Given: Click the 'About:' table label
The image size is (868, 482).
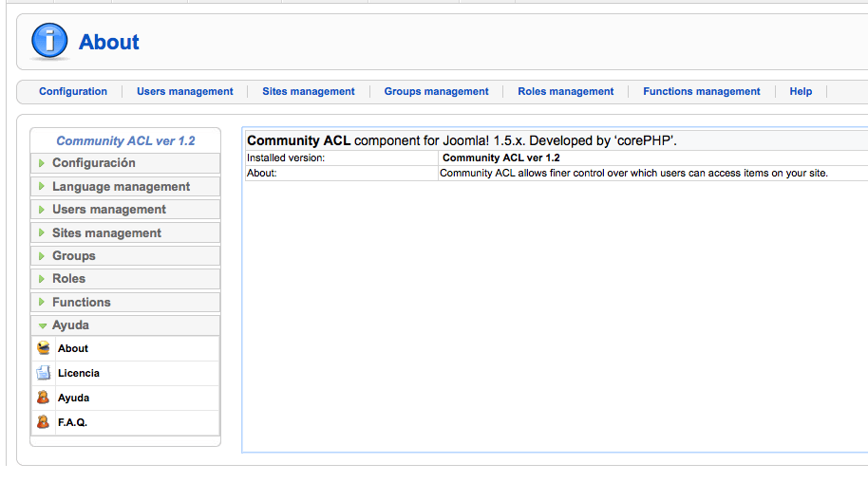Looking at the screenshot, I should point(261,173).
